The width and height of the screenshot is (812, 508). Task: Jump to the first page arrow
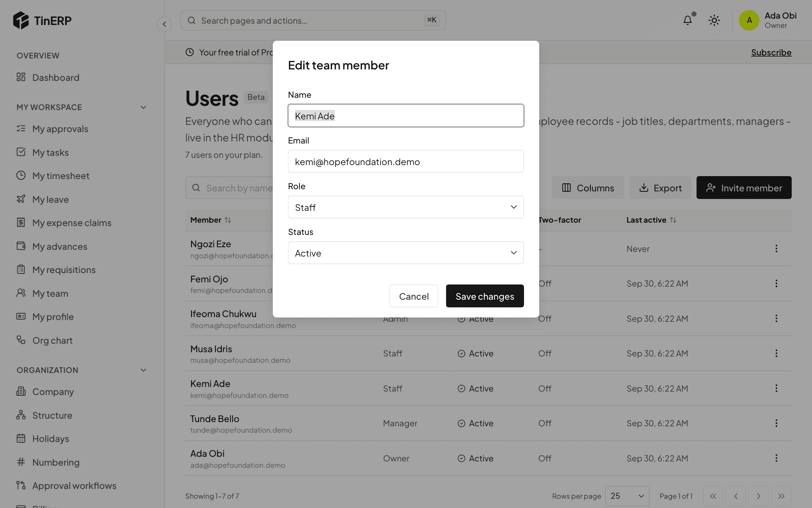[x=713, y=496]
